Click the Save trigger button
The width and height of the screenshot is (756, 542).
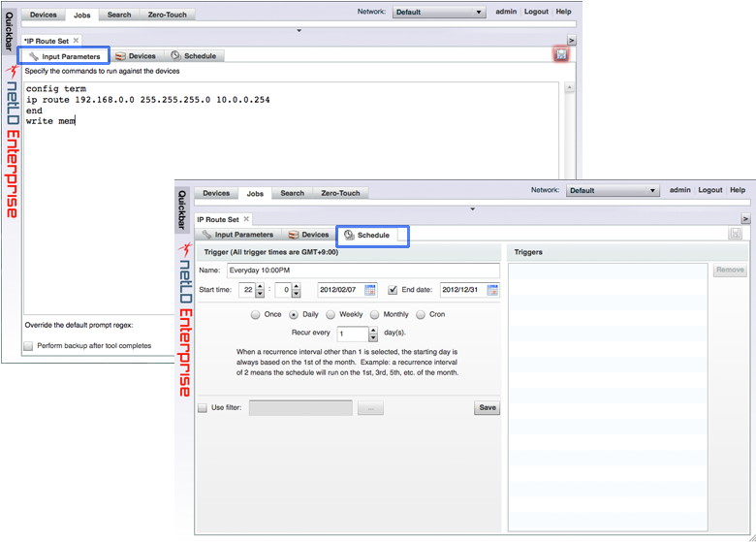[487, 408]
